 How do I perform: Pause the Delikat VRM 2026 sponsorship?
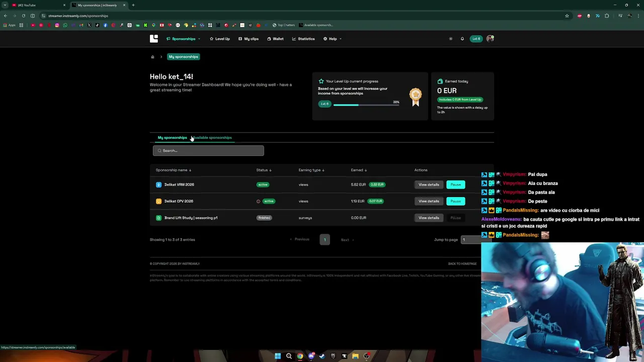point(455,185)
